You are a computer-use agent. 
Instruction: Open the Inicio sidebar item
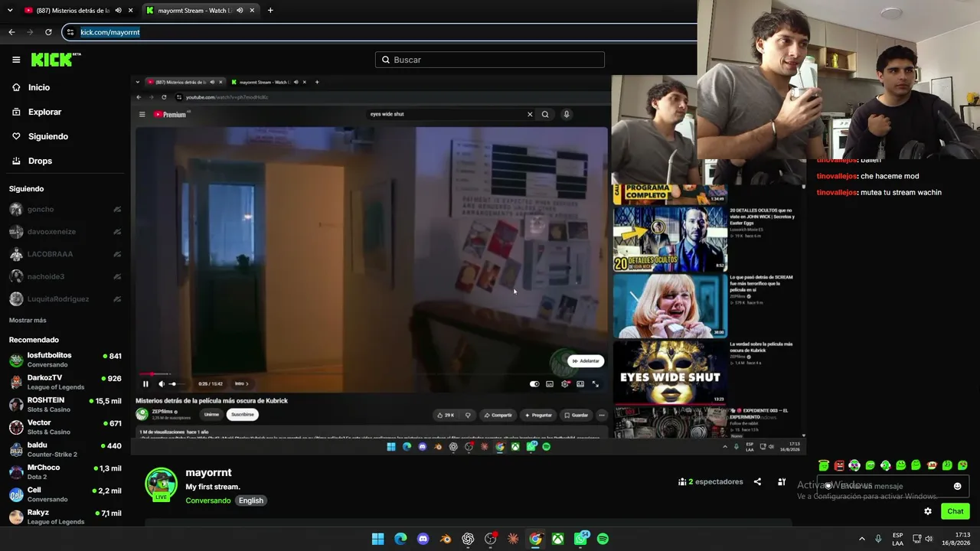tap(39, 87)
